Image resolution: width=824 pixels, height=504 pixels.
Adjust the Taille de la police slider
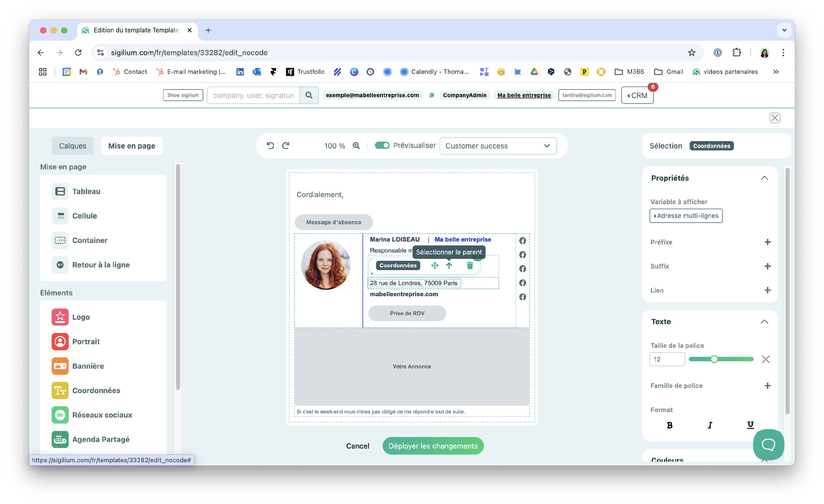[714, 359]
